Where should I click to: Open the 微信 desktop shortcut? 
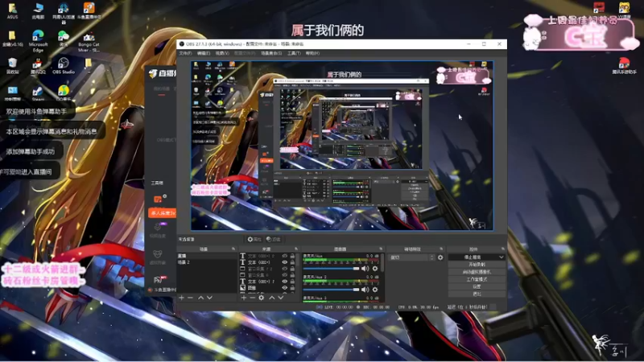[x=64, y=39]
